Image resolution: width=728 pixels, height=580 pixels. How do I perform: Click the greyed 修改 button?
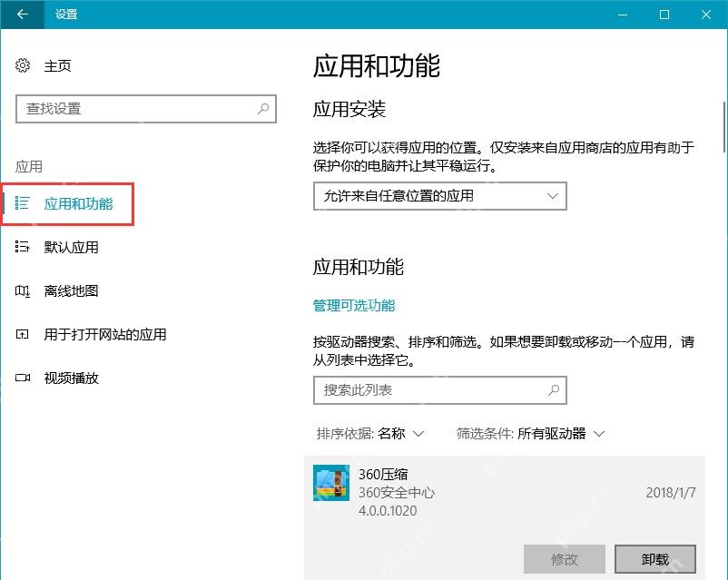564,559
